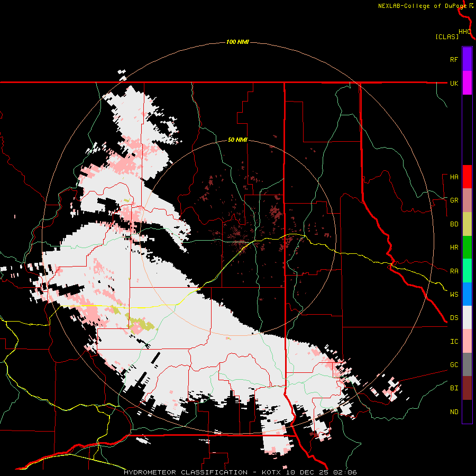The height and width of the screenshot is (476, 476).
Task: Click the GC legend label
Action: (x=454, y=365)
